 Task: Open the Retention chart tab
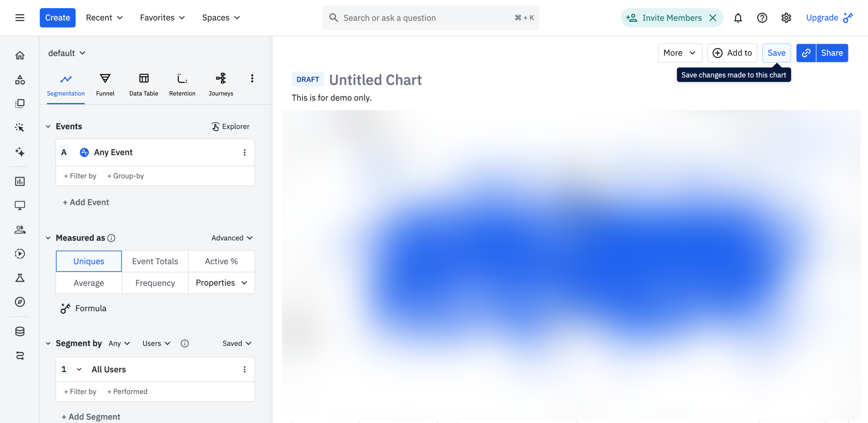(x=182, y=84)
